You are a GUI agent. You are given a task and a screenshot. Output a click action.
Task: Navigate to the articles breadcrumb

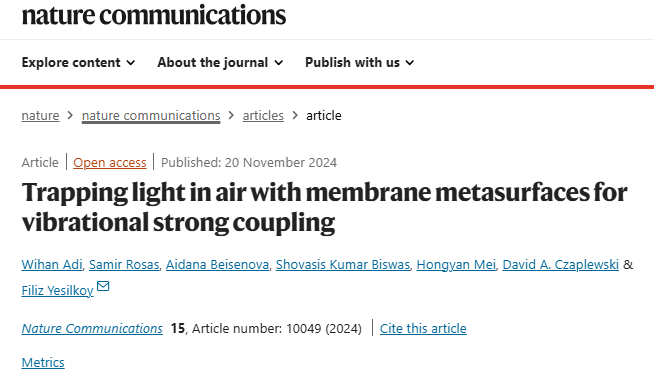[x=263, y=116]
